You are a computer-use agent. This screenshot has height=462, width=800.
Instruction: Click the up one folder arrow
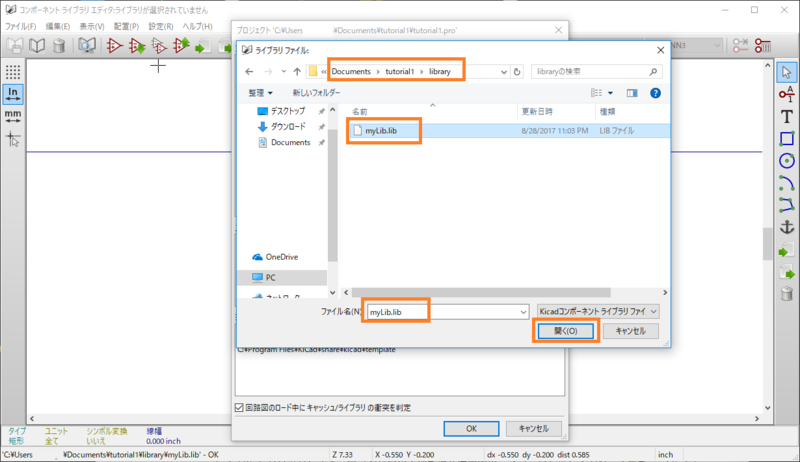coord(297,71)
